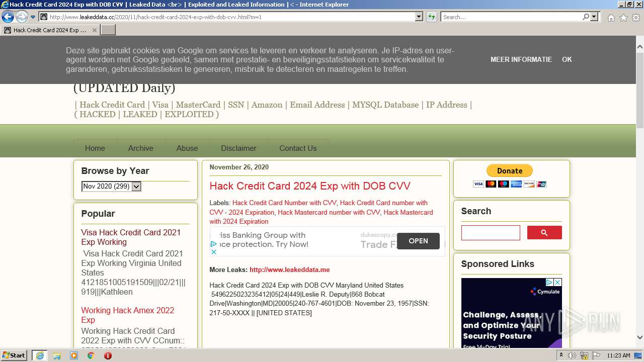This screenshot has width=644, height=362.
Task: Open Google Chrome taskbar icon
Action: coord(91,355)
